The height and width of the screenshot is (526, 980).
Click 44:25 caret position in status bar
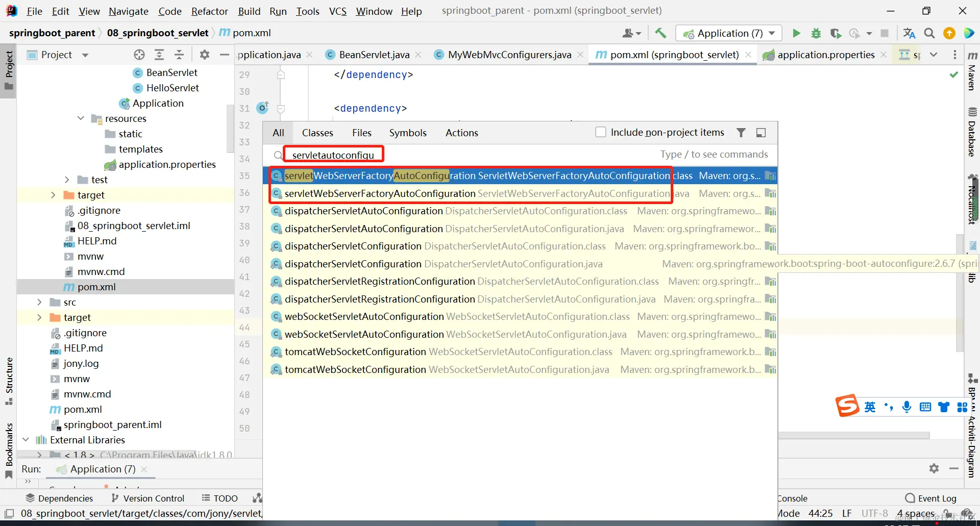point(820,513)
